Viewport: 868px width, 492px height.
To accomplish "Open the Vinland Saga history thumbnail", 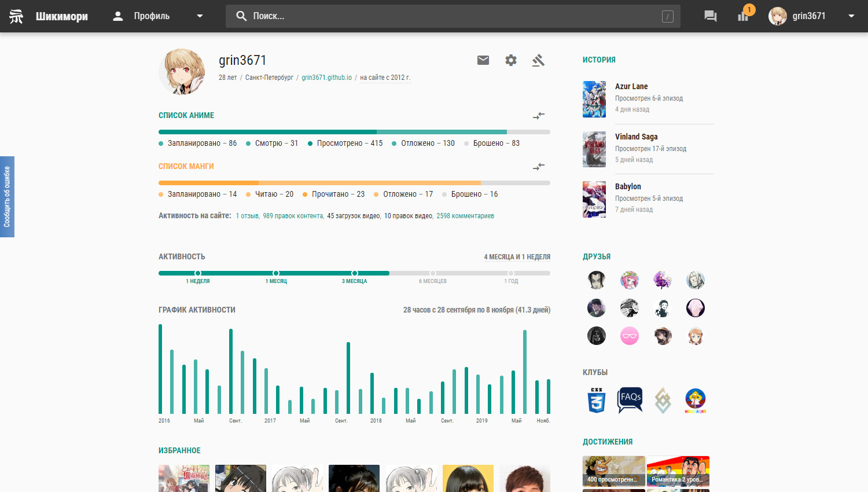I will tap(594, 149).
